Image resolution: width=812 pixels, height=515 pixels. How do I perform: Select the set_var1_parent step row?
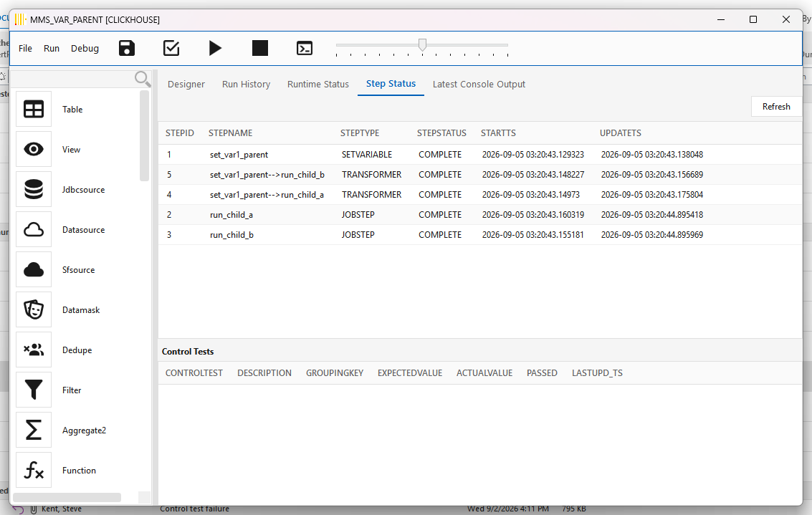point(480,154)
